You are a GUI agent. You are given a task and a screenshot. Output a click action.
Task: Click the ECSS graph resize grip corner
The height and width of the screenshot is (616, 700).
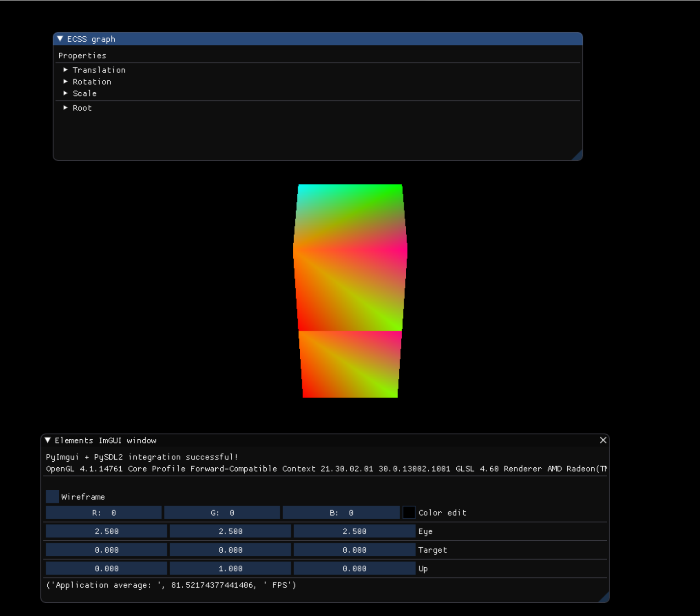click(577, 155)
